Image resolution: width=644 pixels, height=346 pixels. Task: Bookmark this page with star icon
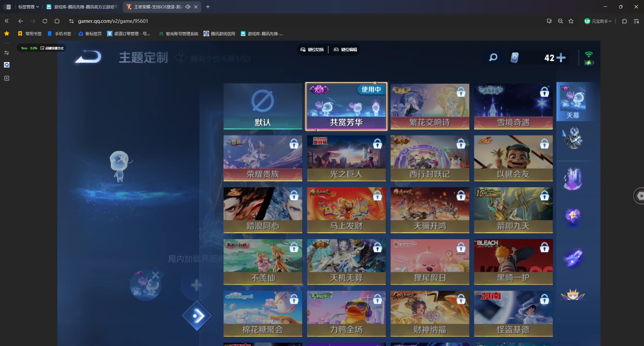(571, 21)
